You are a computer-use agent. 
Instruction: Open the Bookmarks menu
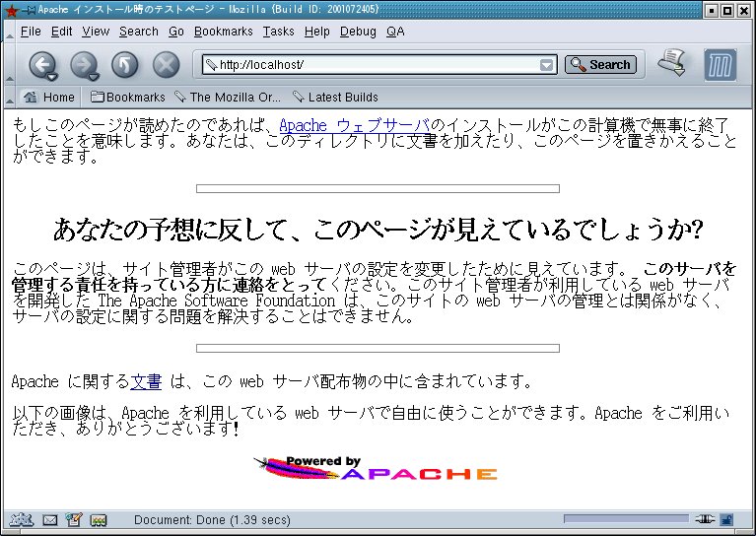tap(223, 32)
